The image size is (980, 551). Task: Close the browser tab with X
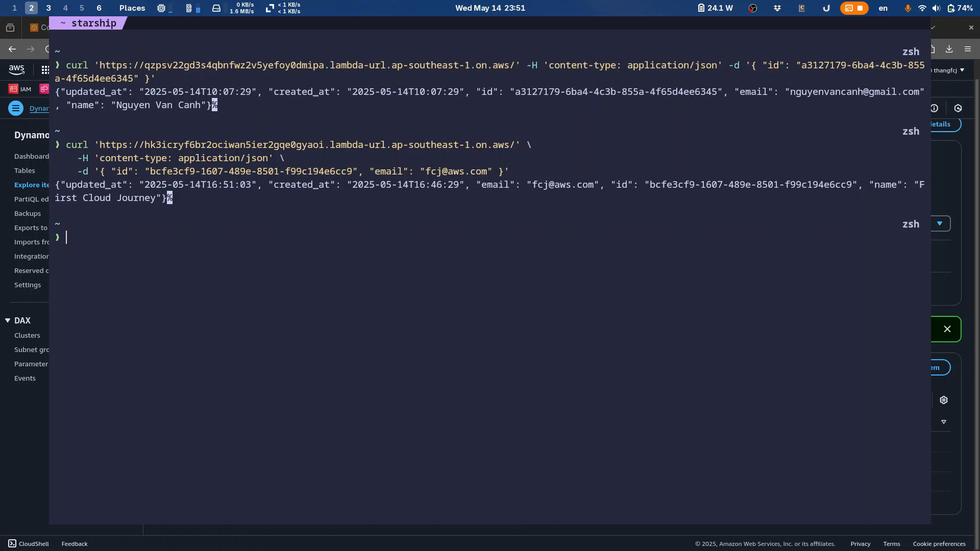[x=971, y=28]
